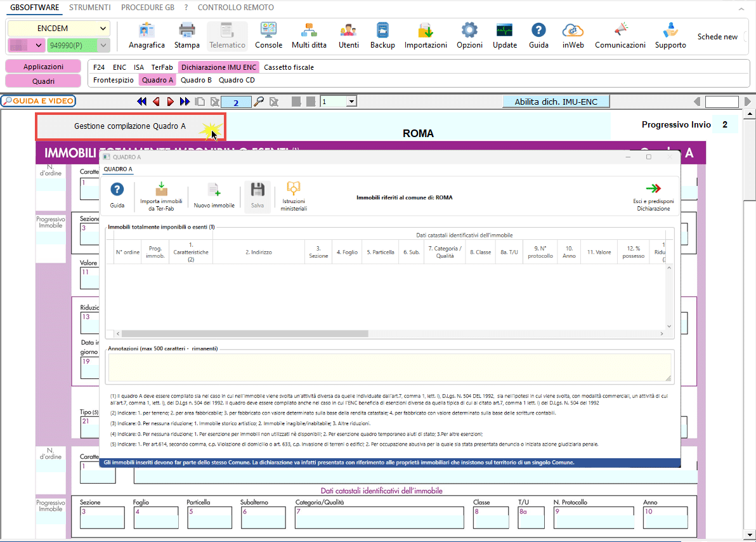756x542 pixels.
Task: Expand the ENCDEM application dropdown
Action: coord(59,29)
